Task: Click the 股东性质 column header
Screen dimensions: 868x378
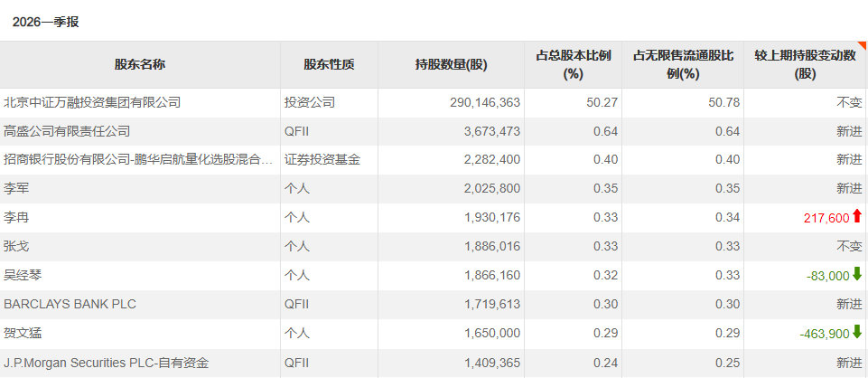Action: [329, 64]
